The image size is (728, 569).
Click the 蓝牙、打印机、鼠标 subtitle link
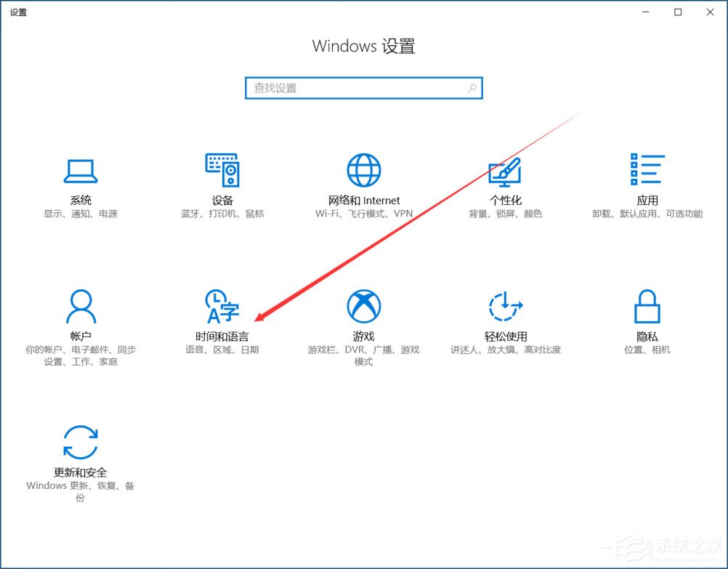222,214
